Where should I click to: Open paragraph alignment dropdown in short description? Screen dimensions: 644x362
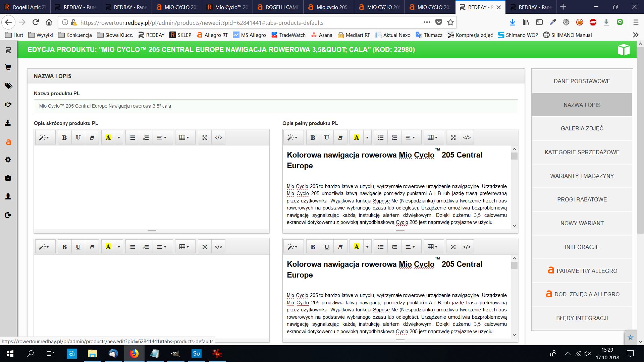[x=162, y=137]
